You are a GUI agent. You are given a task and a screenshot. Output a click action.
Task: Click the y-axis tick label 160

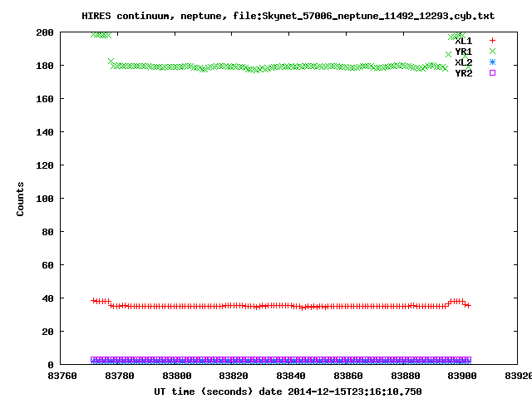45,99
